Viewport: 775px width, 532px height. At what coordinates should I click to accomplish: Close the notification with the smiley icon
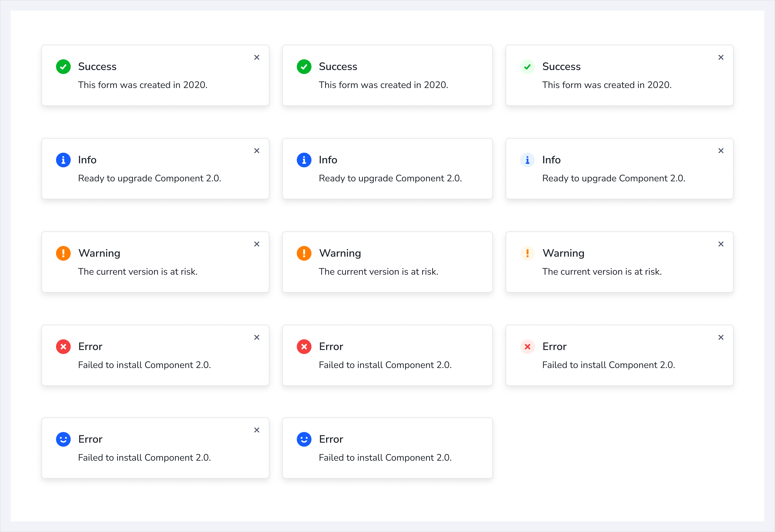coord(257,430)
